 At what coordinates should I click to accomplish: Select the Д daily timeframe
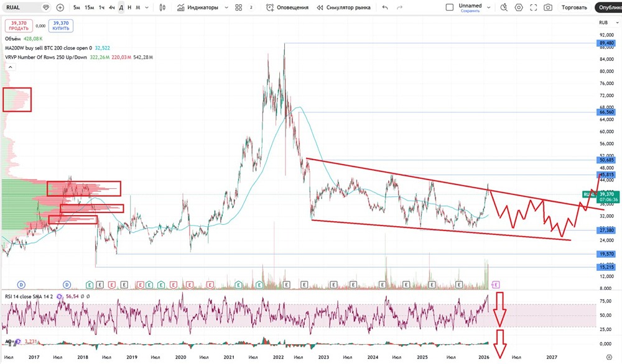(121, 7)
